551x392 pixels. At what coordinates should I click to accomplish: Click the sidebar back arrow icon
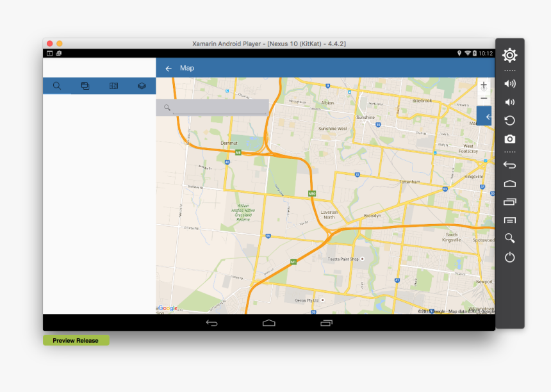click(x=509, y=165)
